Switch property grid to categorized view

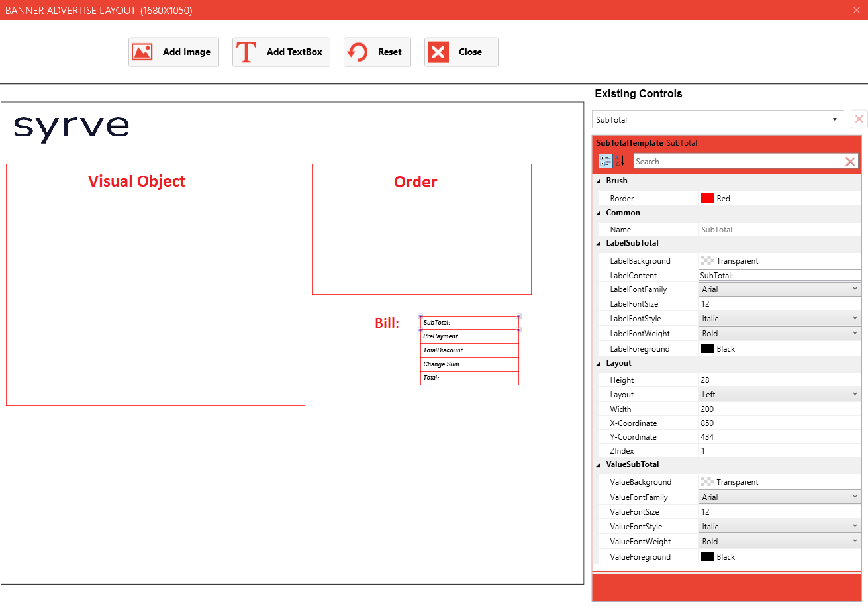click(605, 161)
